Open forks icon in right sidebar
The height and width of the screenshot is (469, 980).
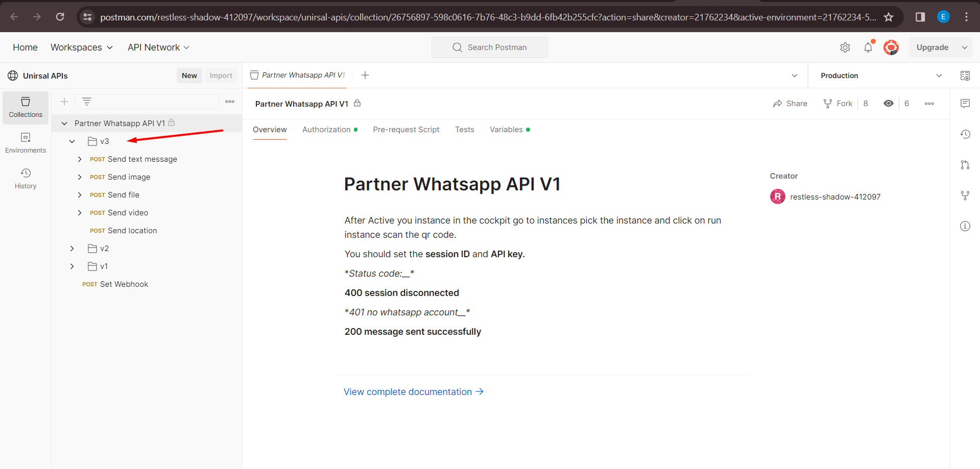(965, 195)
